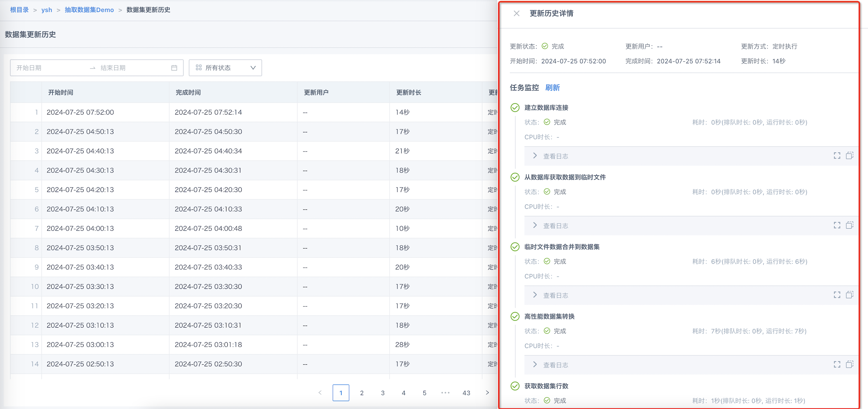The image size is (868, 409).
Task: Click the previous page arrow
Action: point(320,393)
